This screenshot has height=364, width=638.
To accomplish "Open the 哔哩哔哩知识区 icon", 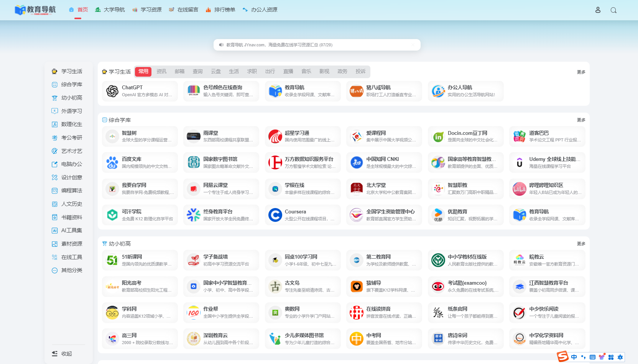I will pyautogui.click(x=520, y=189).
